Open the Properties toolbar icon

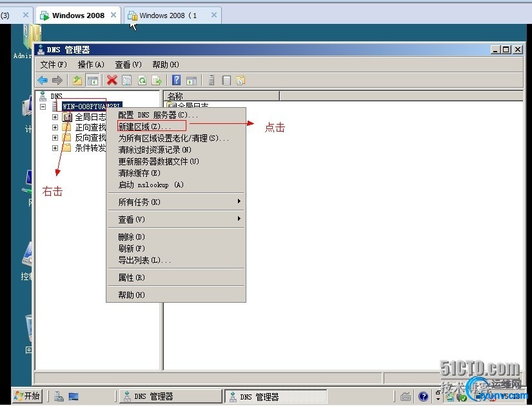coord(127,81)
